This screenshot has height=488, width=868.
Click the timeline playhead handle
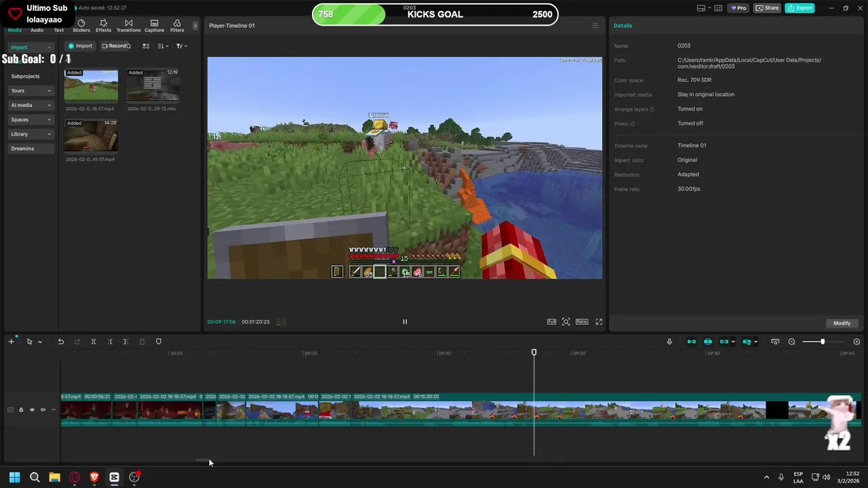coord(534,352)
